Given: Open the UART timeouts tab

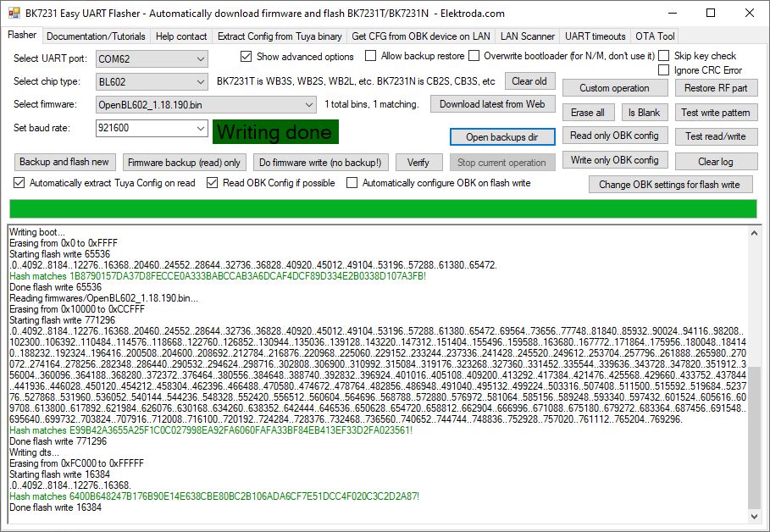Looking at the screenshot, I should click(596, 36).
